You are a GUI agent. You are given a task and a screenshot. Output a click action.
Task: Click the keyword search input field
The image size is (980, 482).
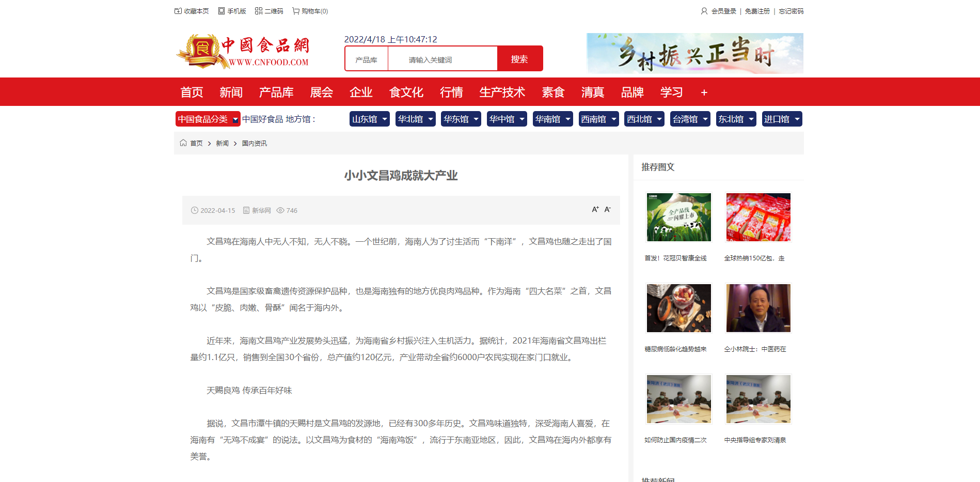click(442, 59)
